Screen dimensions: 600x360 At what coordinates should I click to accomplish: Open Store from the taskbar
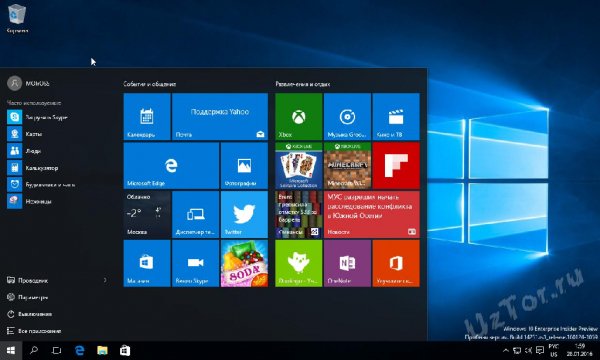click(125, 350)
